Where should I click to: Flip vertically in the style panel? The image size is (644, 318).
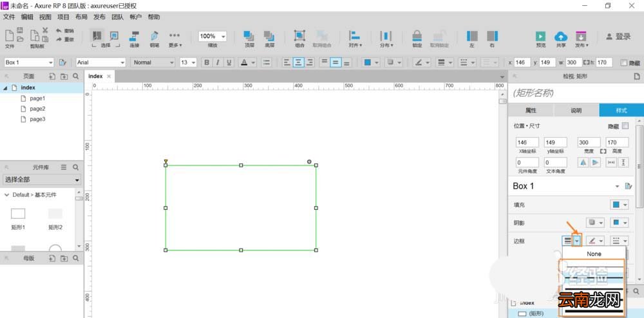coord(594,162)
